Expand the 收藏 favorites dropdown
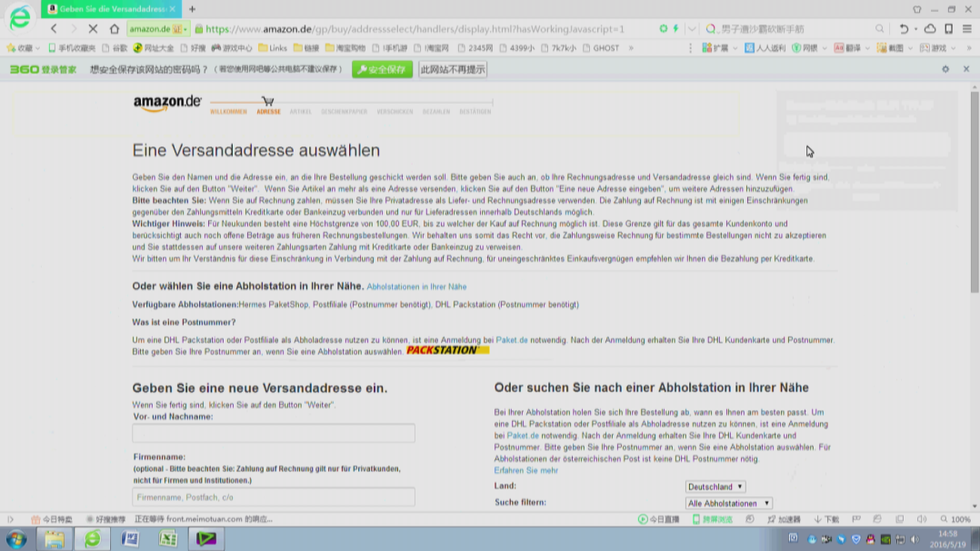This screenshot has width=980, height=551. coord(37,48)
